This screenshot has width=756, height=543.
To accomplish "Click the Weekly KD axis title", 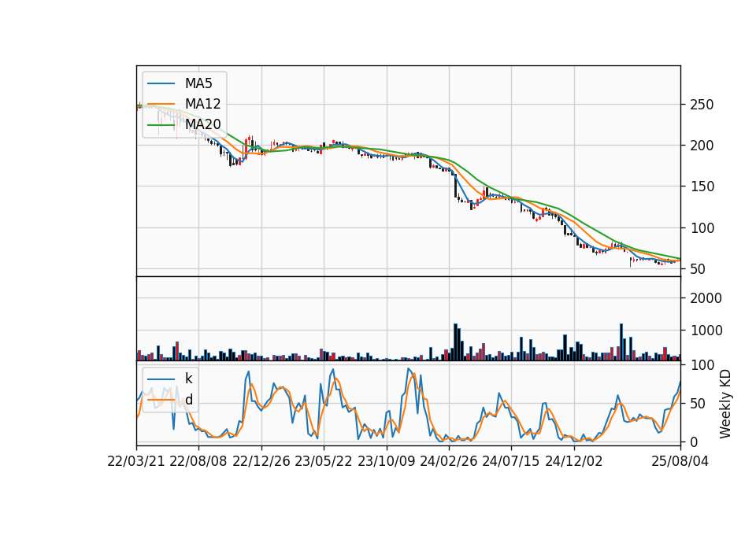I will 725,404.
